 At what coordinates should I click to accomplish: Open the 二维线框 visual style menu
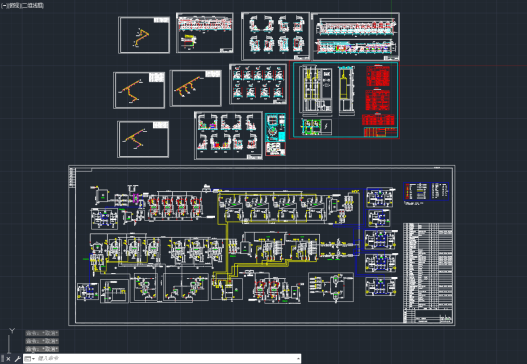coord(32,6)
